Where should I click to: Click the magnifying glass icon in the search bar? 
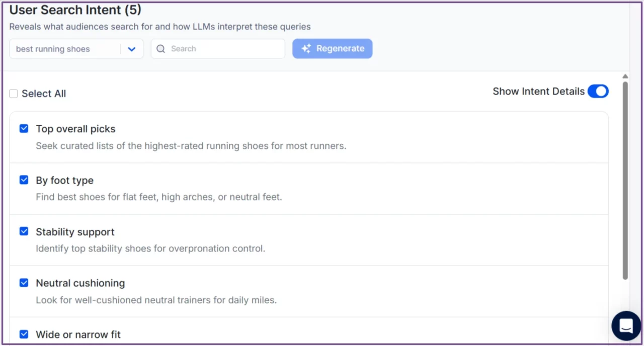(x=160, y=48)
